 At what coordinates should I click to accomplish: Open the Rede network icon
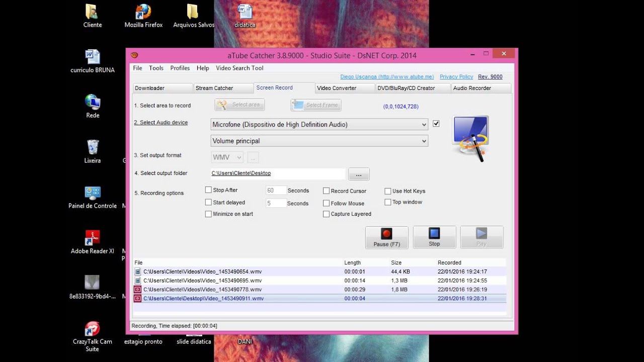[x=93, y=106]
